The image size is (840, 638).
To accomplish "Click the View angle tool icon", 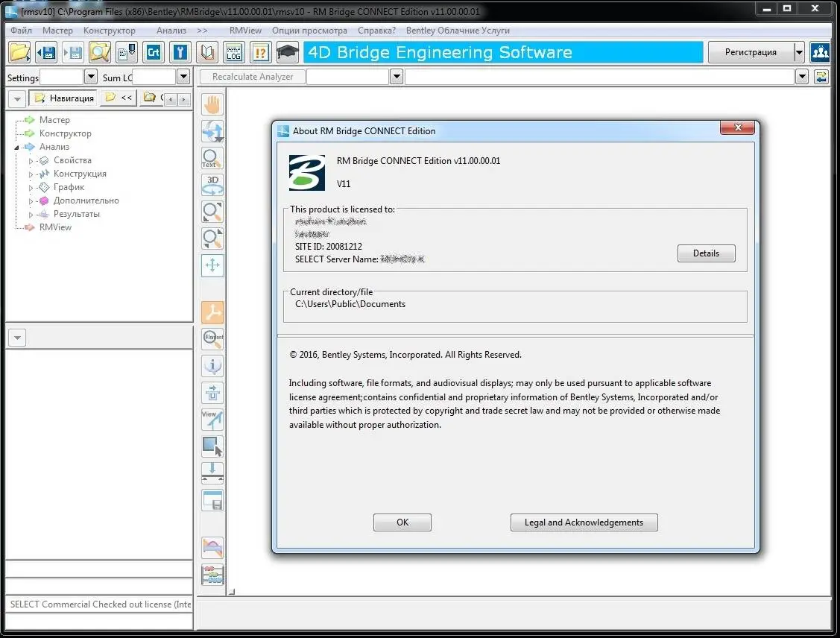I will tap(212, 420).
